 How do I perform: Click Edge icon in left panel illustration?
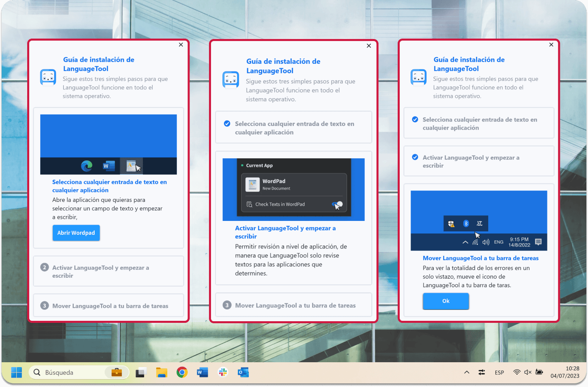pyautogui.click(x=87, y=166)
